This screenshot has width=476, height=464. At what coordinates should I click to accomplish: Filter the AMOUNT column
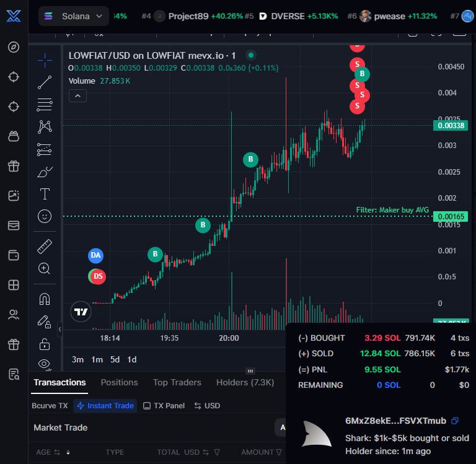point(279,452)
